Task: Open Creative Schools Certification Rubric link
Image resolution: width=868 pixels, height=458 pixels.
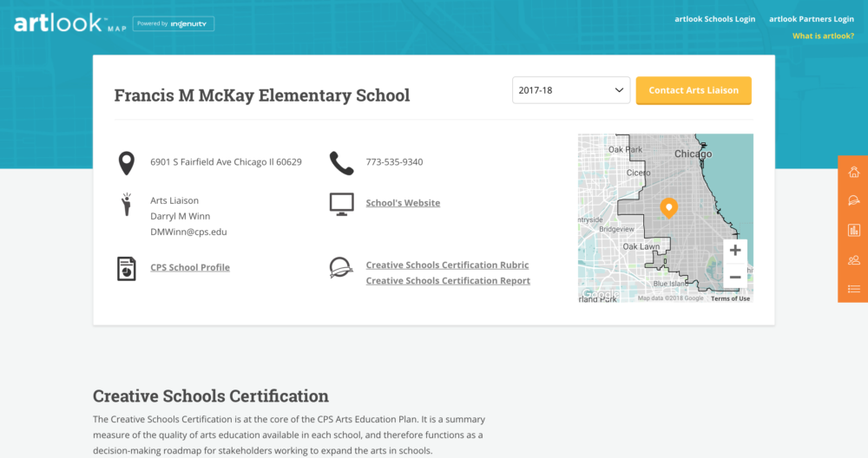Action: (447, 265)
